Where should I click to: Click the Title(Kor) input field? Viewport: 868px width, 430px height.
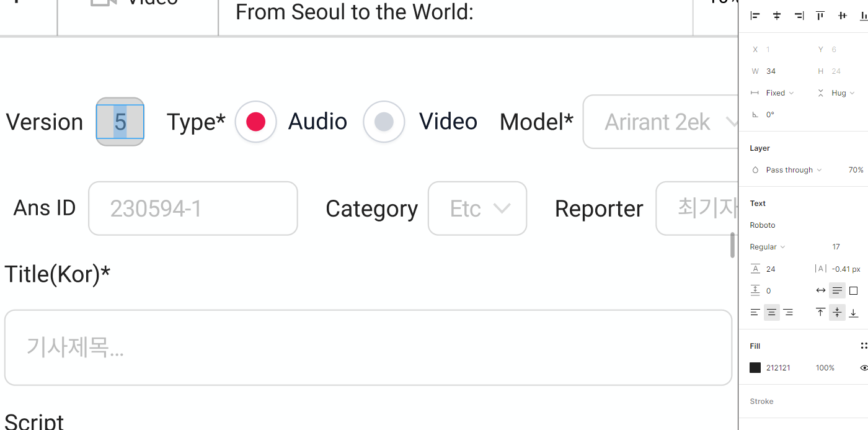click(368, 347)
